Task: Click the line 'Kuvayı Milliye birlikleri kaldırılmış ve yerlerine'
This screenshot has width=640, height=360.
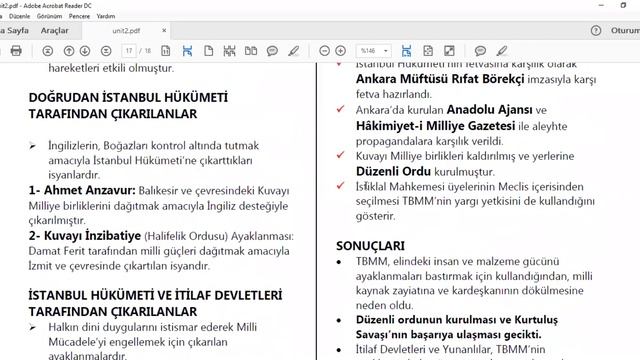Action: click(465, 156)
